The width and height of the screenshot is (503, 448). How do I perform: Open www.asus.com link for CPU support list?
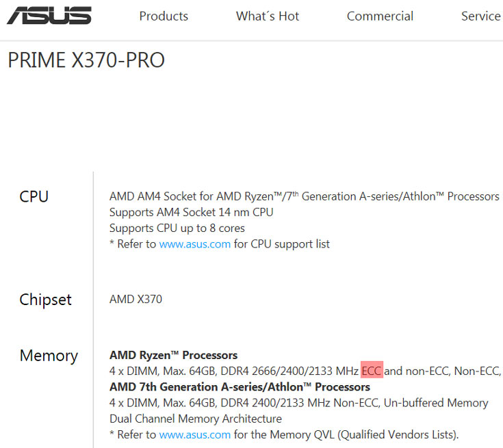[x=194, y=244]
